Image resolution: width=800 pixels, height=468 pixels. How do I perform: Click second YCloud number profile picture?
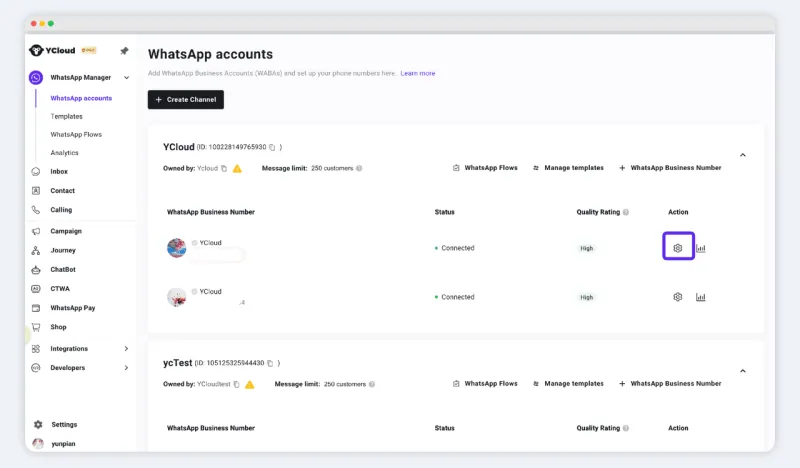pyautogui.click(x=177, y=297)
